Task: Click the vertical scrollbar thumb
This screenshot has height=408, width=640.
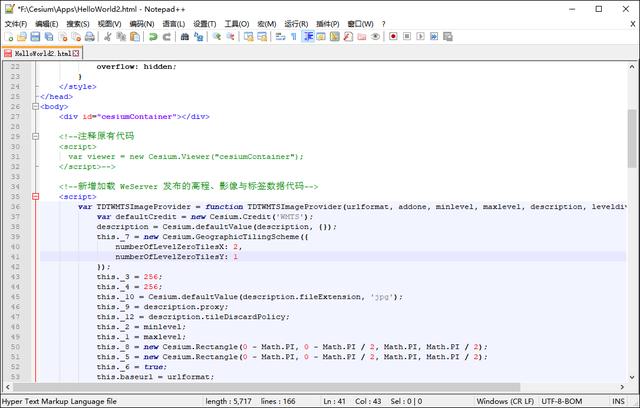Action: [x=632, y=138]
